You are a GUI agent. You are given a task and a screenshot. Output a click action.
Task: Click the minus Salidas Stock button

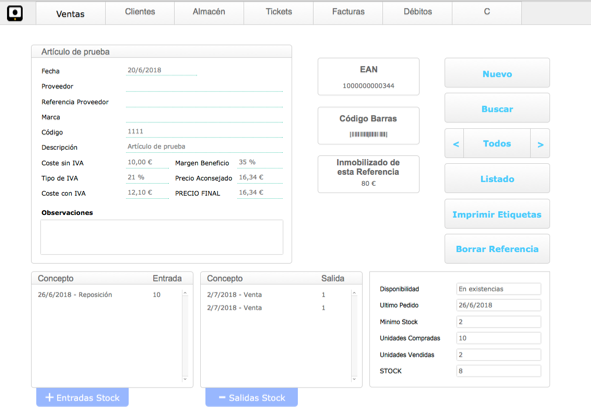tap(251, 398)
